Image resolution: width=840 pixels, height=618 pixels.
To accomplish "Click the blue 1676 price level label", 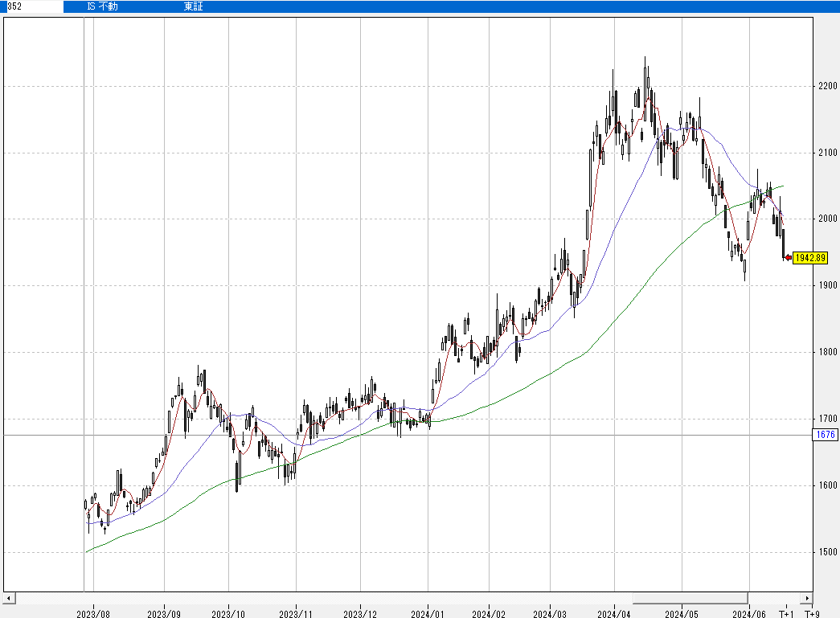I will point(826,434).
